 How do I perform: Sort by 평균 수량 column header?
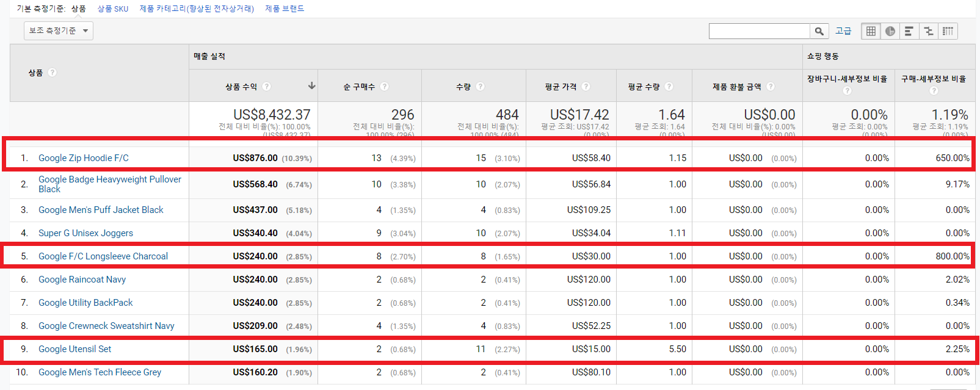click(x=644, y=87)
